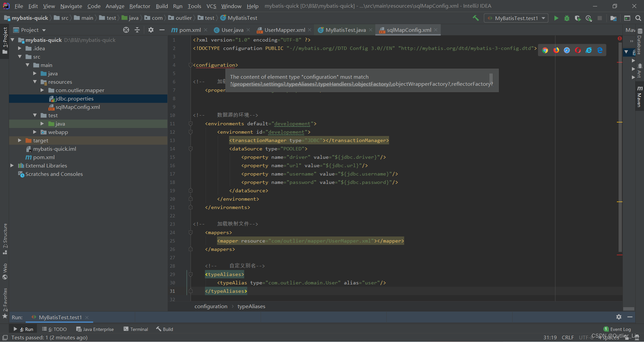This screenshot has height=342, width=644.
Task: Collapse the src folder
Action: click(20, 57)
